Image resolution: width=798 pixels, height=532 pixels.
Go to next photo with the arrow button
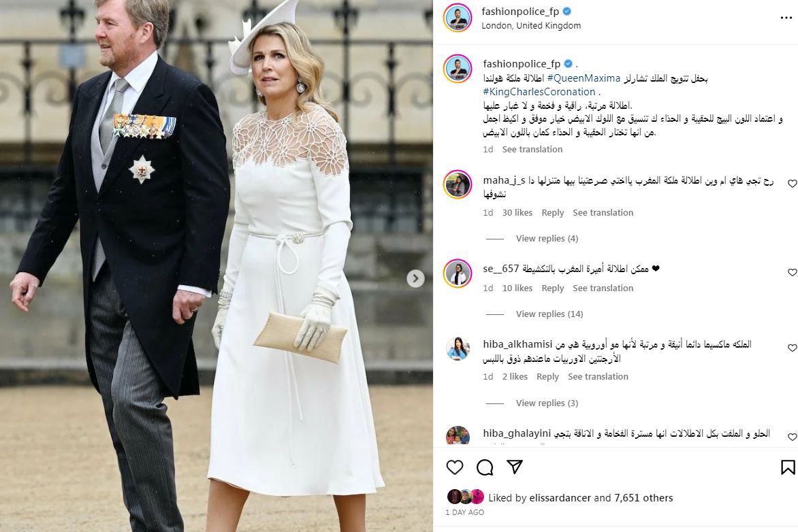point(415,278)
